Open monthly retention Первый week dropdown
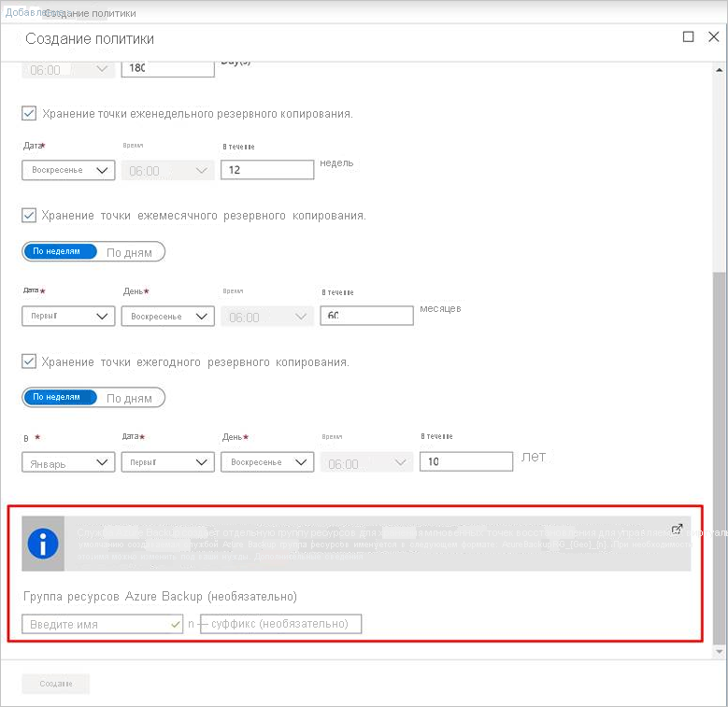The image size is (728, 707). click(68, 317)
